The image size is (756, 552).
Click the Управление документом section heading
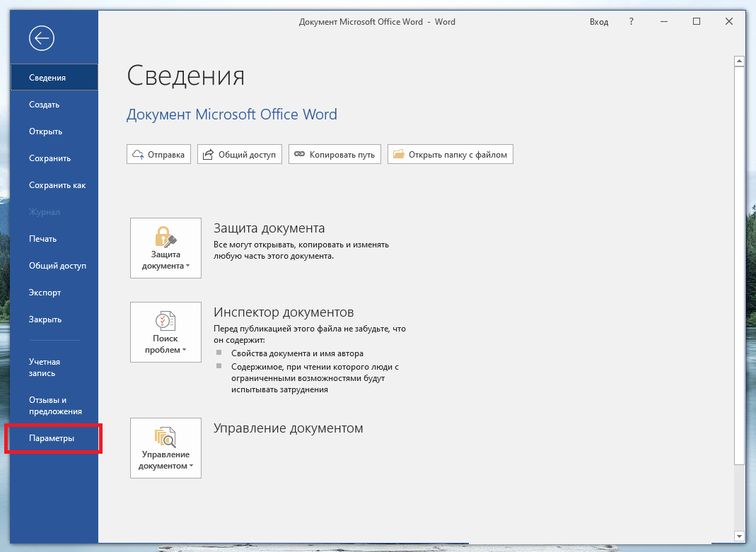click(x=289, y=428)
